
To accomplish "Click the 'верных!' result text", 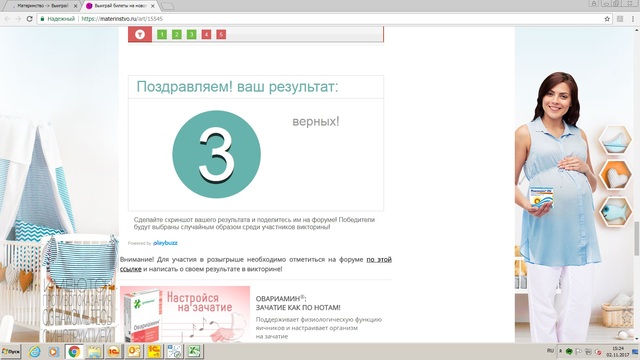I will point(316,122).
